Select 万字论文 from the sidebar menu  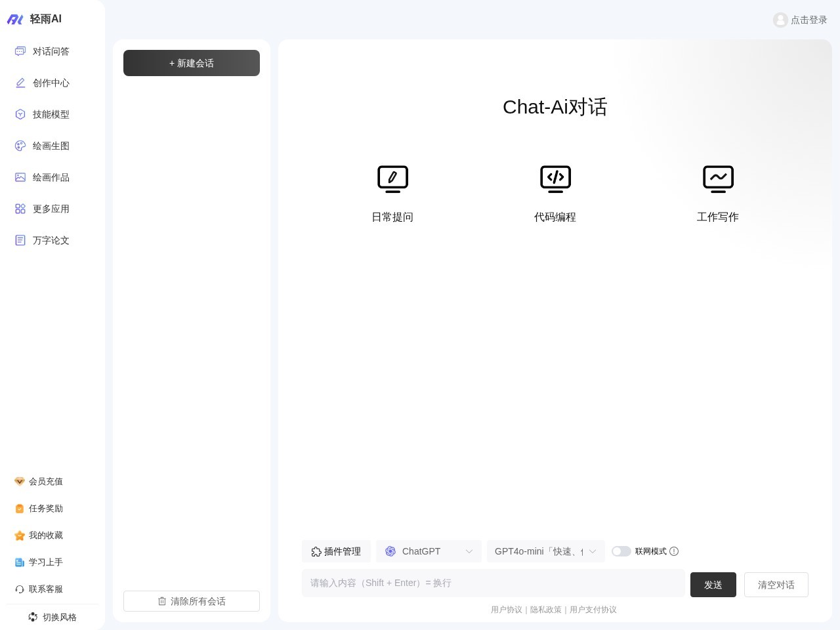(51, 240)
